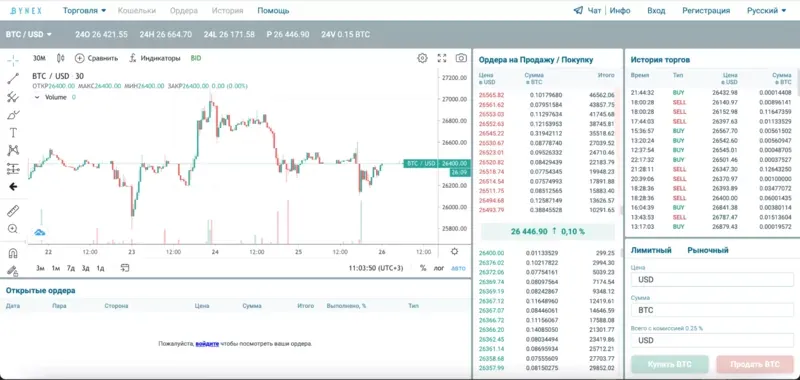Click the lock drawing tools icon
Image resolution: width=800 pixels, height=380 pixels.
(13, 270)
